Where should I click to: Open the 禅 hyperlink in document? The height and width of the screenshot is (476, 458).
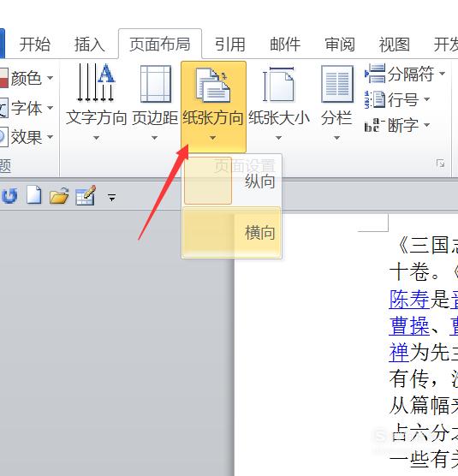coord(399,353)
